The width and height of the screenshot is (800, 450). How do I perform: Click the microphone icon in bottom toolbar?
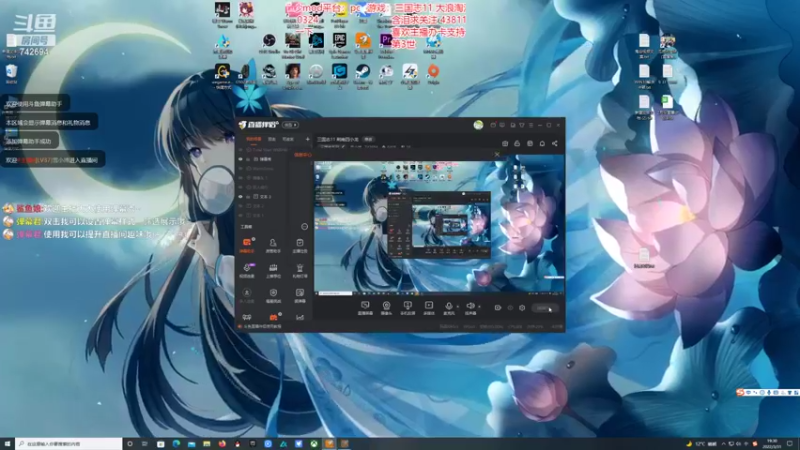(448, 307)
